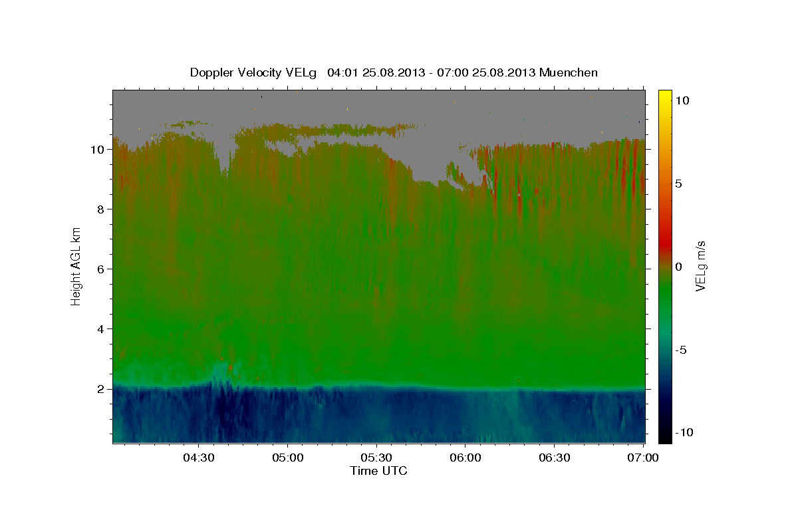Image resolution: width=798 pixels, height=532 pixels.
Task: Click the height tick label 8
Action: 101,209
